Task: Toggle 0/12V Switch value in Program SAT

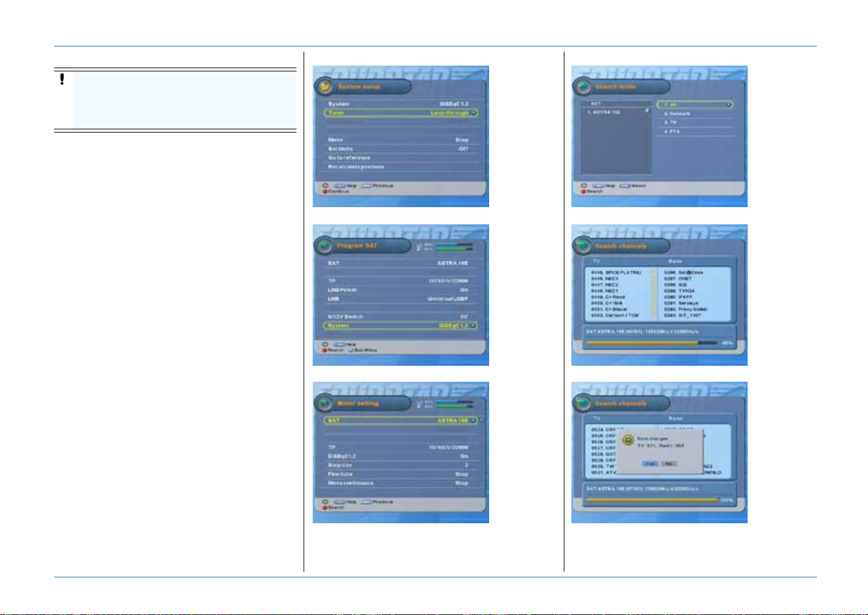Action: pos(464,316)
